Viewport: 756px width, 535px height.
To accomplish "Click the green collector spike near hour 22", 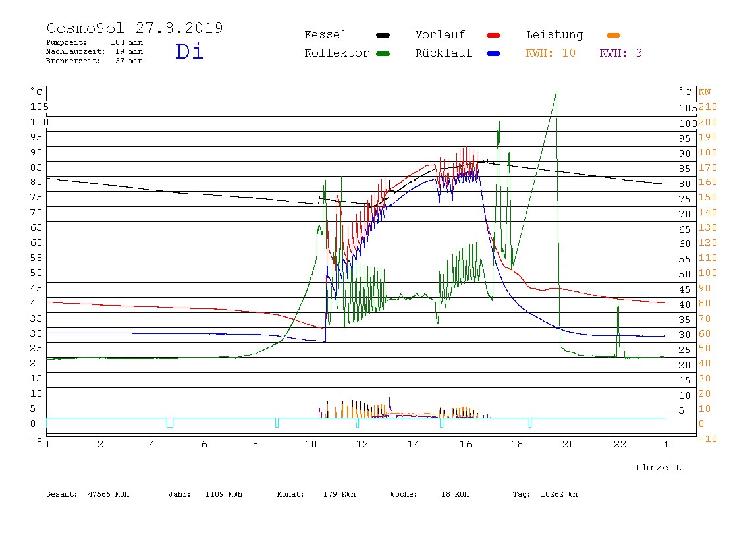I will pyautogui.click(x=618, y=324).
